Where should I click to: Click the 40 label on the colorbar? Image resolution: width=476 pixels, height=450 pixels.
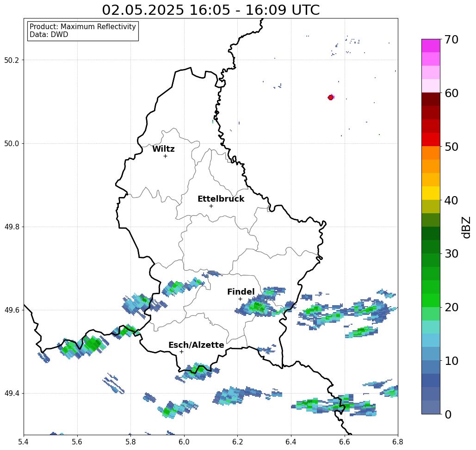coord(451,200)
